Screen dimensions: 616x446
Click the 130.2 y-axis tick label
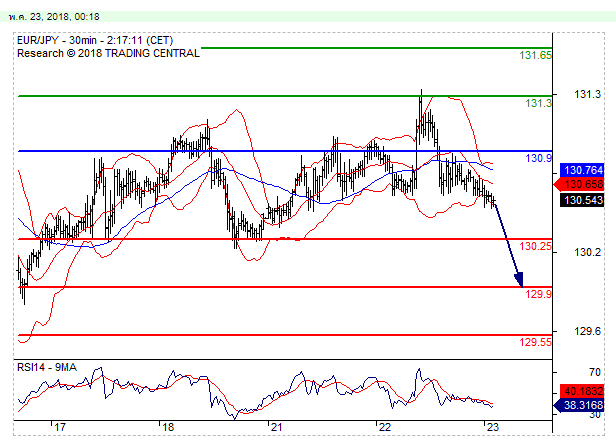587,252
